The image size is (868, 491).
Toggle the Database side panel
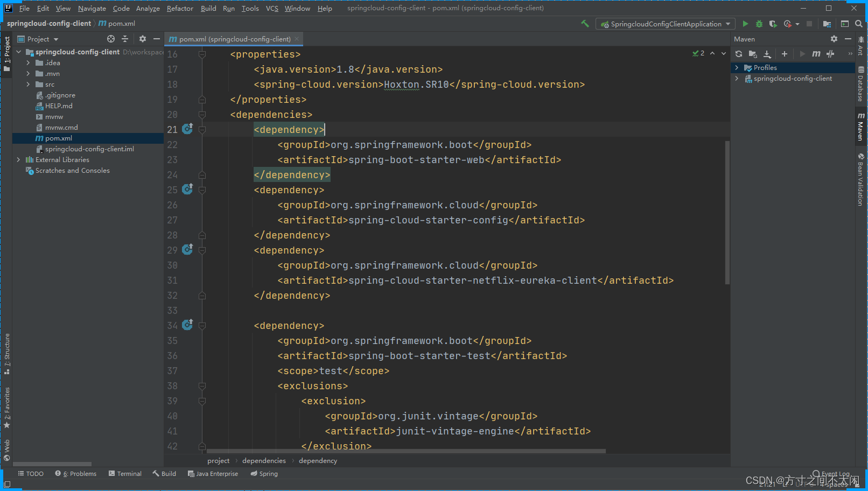861,84
